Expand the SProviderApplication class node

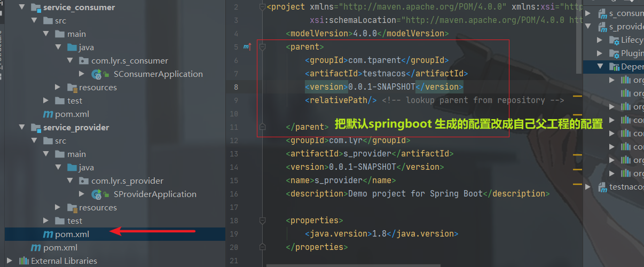pyautogui.click(x=81, y=194)
